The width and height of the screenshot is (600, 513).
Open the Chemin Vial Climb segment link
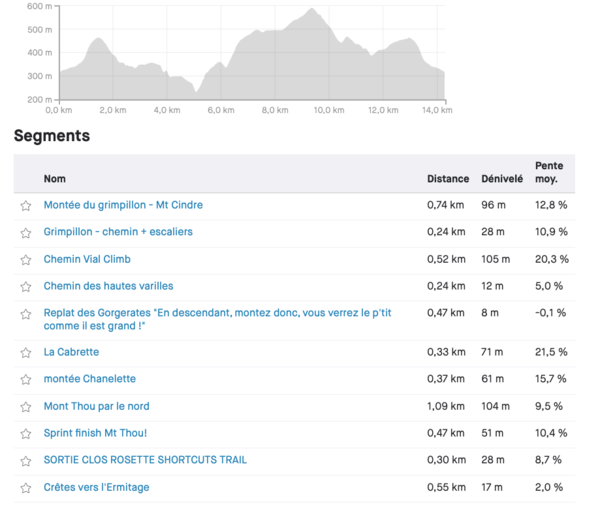point(87,259)
